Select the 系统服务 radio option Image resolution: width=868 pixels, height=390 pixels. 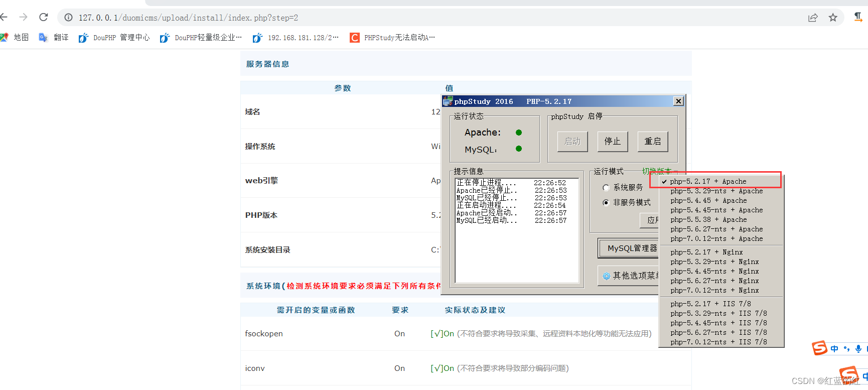pos(623,187)
